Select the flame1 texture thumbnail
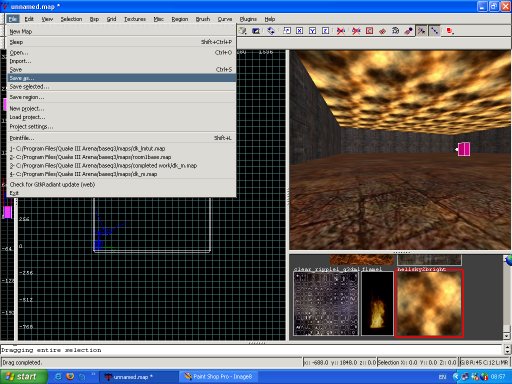Screen dimensions: 512x384 [377, 304]
